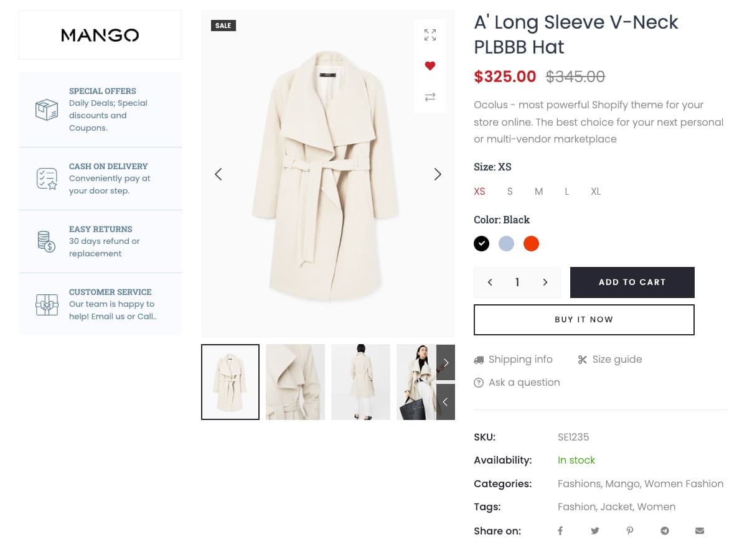Image resolution: width=747 pixels, height=560 pixels.
Task: Toggle the red heart wishlist icon
Action: (x=430, y=66)
